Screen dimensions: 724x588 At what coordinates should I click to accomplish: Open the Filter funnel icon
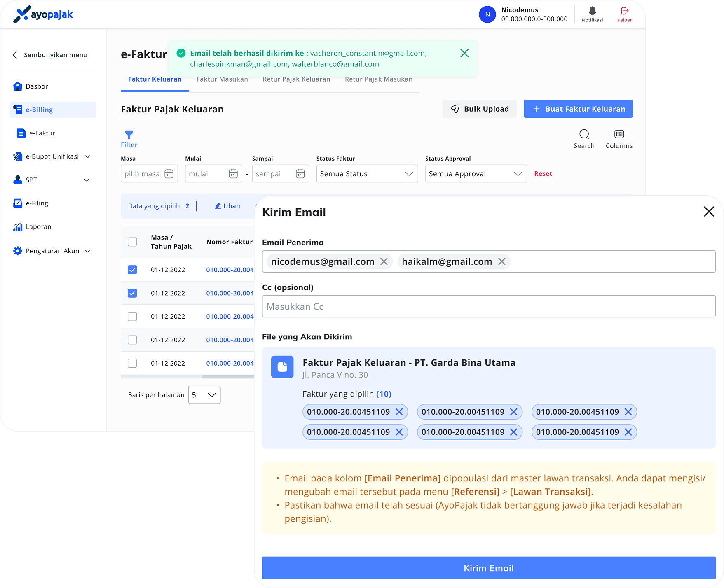tap(129, 135)
